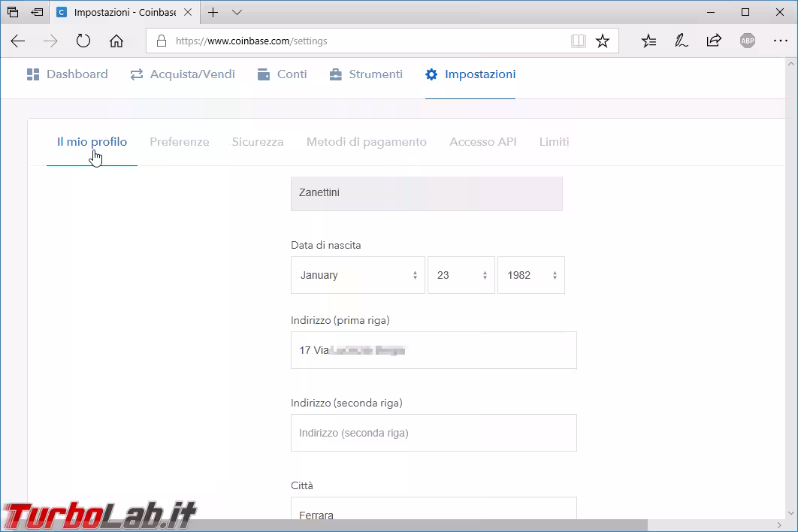Open the Dashboard navigation link
The image size is (798, 532).
68,74
